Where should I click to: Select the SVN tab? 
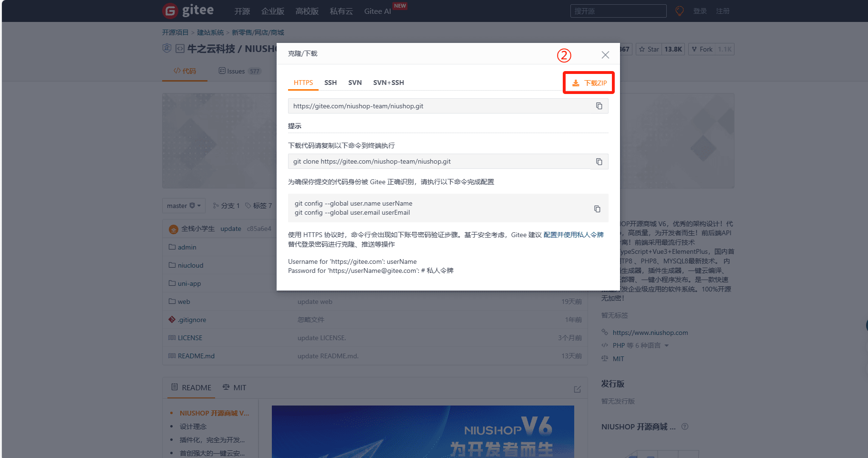pyautogui.click(x=355, y=83)
